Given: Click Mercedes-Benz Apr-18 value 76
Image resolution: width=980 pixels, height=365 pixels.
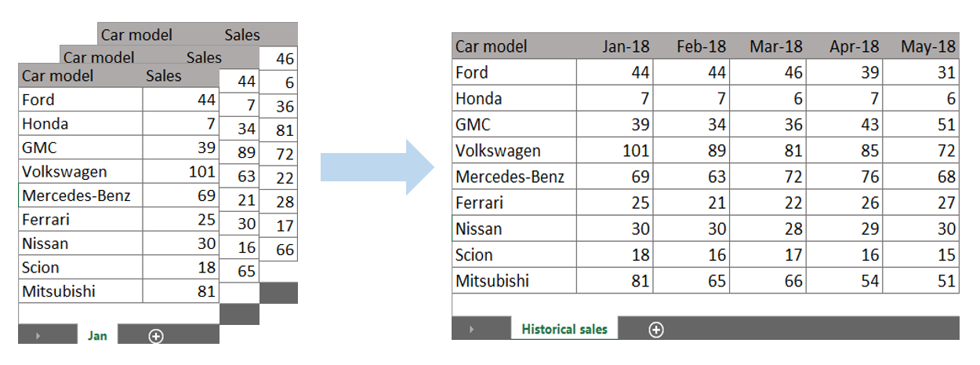Looking at the screenshot, I should [844, 177].
